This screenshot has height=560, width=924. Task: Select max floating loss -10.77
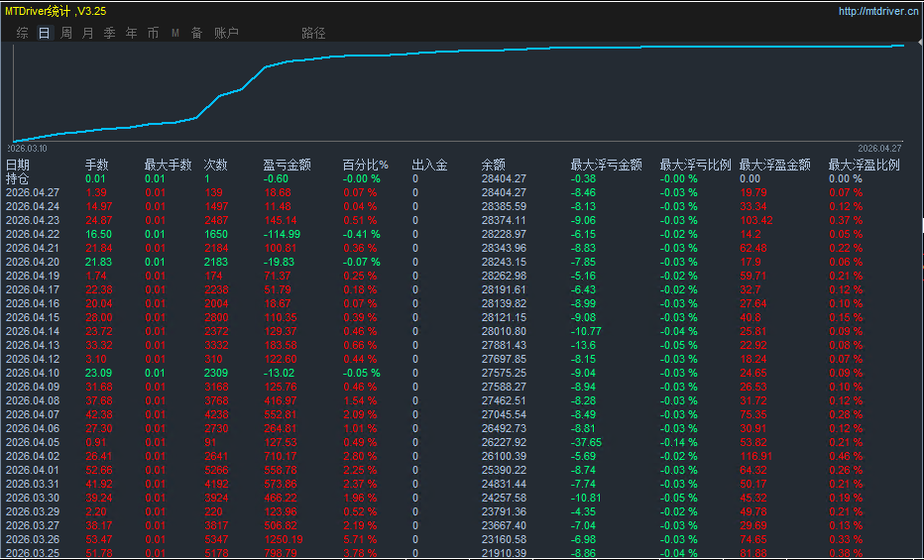[x=586, y=331]
